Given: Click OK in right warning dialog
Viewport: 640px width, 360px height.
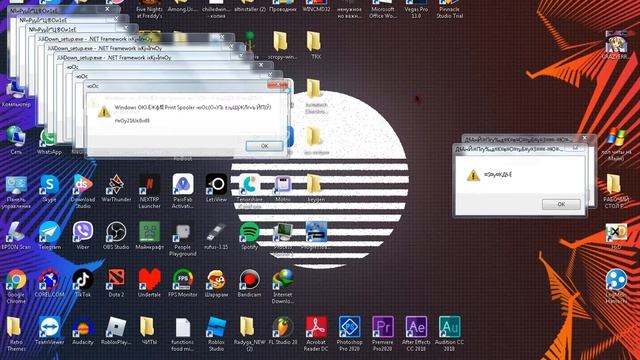Looking at the screenshot, I should [561, 204].
